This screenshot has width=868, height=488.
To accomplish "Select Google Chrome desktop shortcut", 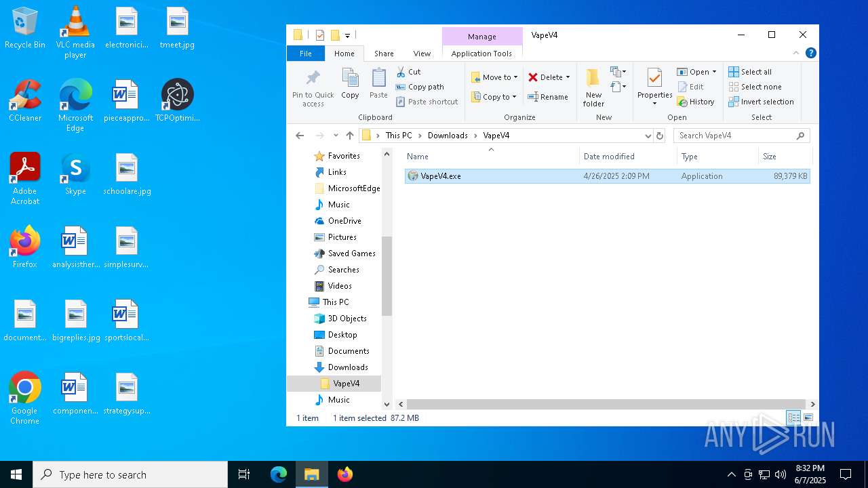I will pos(25,399).
